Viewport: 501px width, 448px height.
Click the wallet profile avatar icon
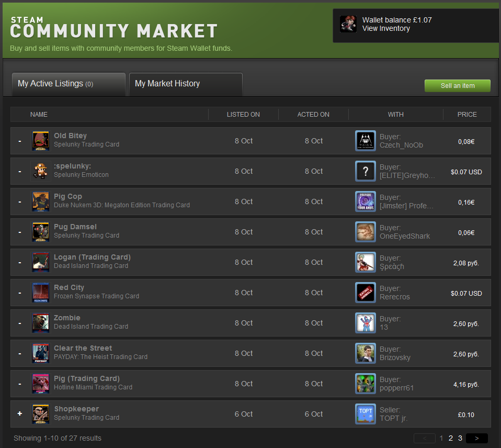[348, 24]
